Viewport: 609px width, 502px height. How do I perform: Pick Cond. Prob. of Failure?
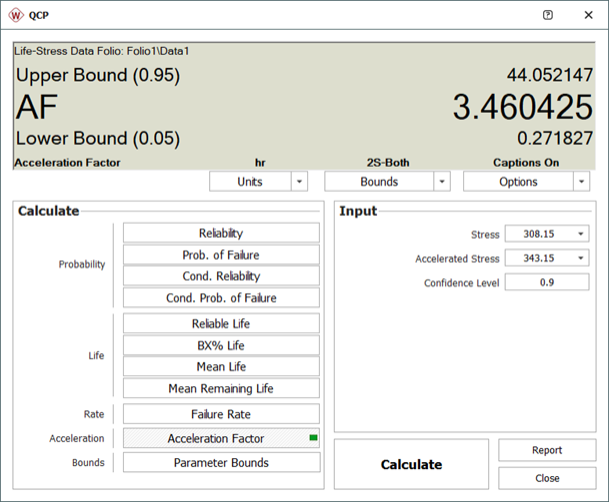pyautogui.click(x=221, y=298)
